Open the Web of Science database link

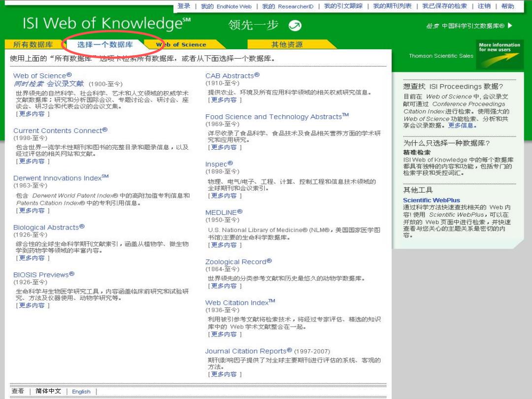(x=42, y=75)
